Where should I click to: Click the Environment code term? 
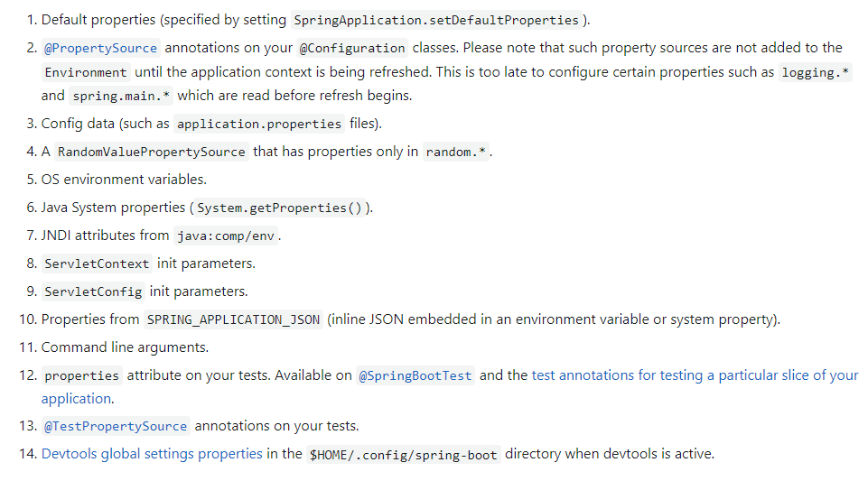click(x=86, y=72)
